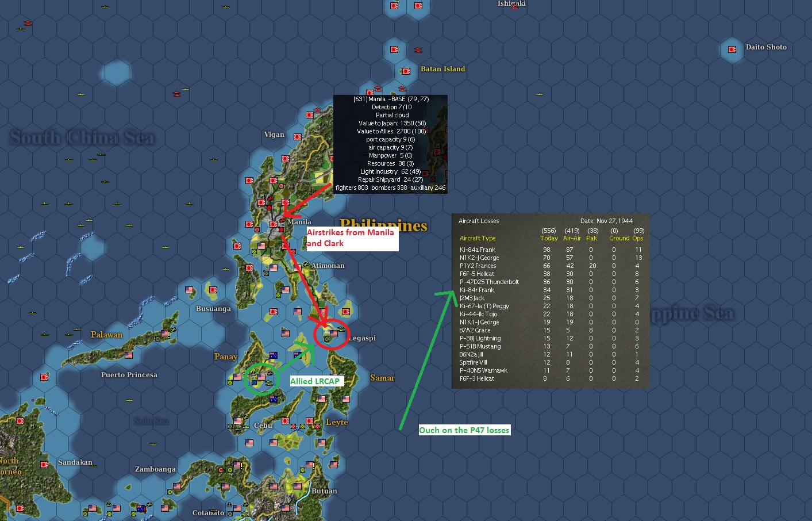This screenshot has height=521, width=812.
Task: Click the Aircraft Type column header
Action: [478, 238]
